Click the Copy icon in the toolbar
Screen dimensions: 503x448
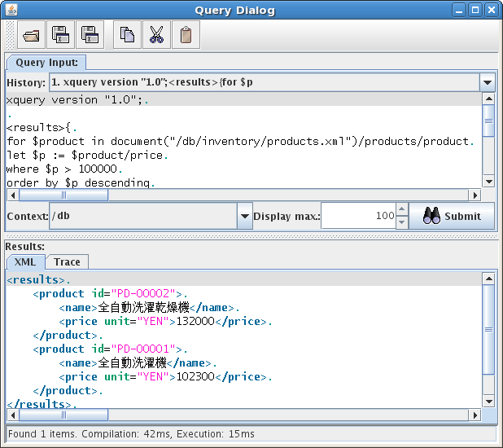(127, 35)
